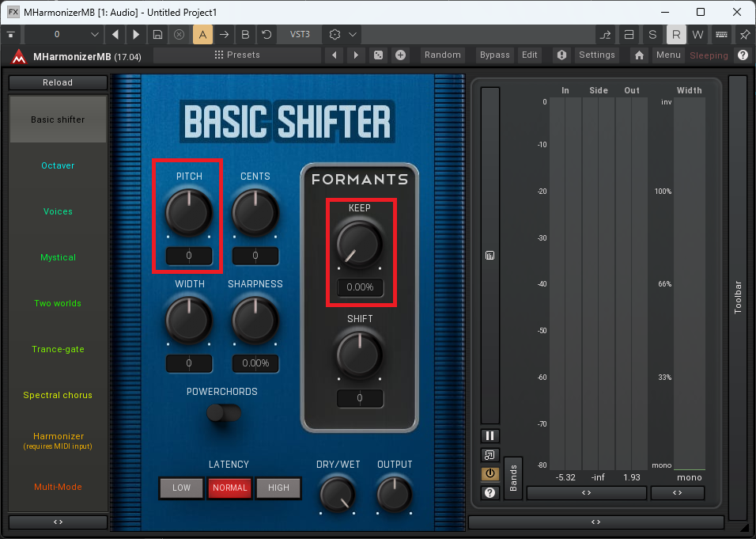
Task: Click the Random button
Action: [x=443, y=55]
